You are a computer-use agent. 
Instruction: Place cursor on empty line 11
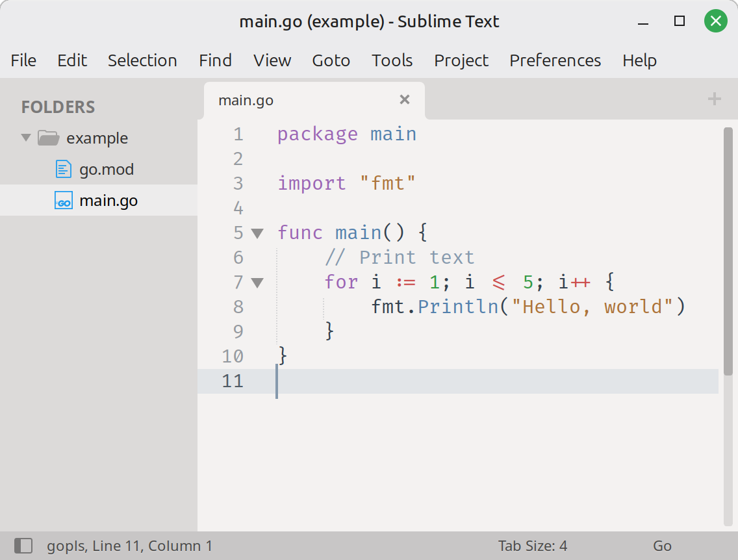[x=458, y=381]
